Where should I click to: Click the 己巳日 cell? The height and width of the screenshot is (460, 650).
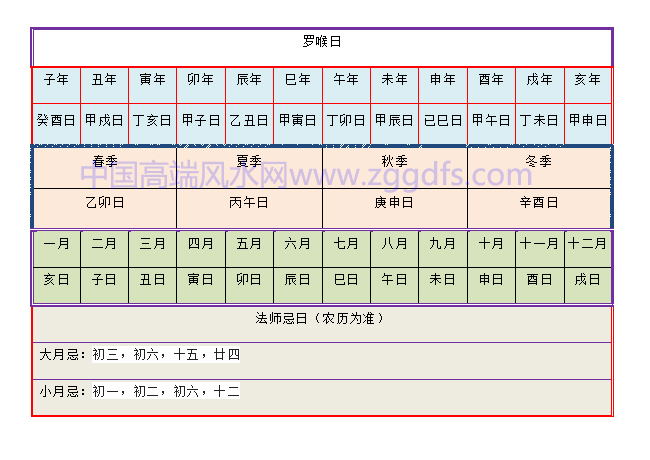pyautogui.click(x=443, y=124)
